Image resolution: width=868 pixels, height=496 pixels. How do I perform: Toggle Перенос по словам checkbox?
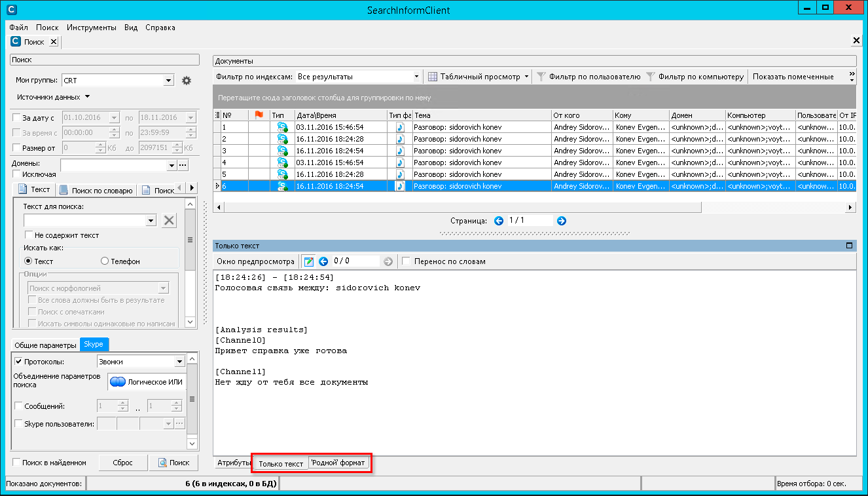click(x=406, y=261)
